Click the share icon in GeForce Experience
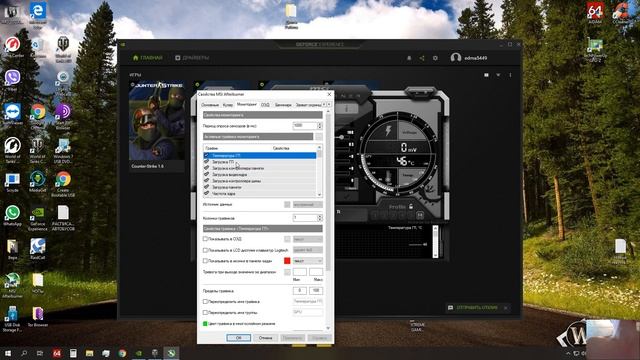The image size is (640, 360). click(422, 58)
